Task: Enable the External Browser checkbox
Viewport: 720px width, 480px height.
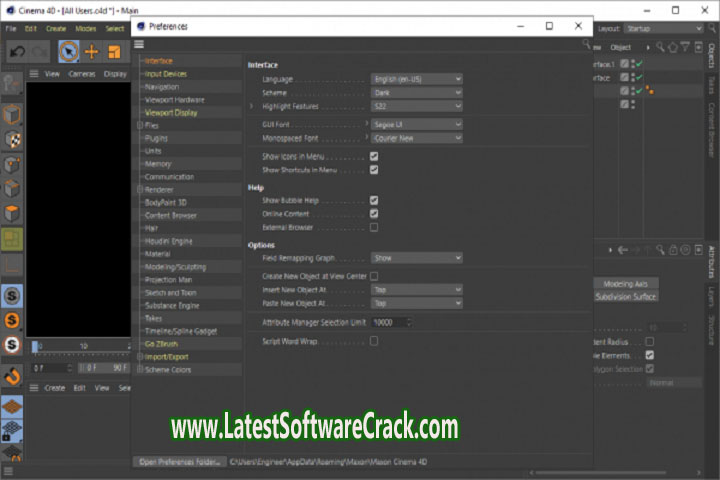Action: point(374,227)
